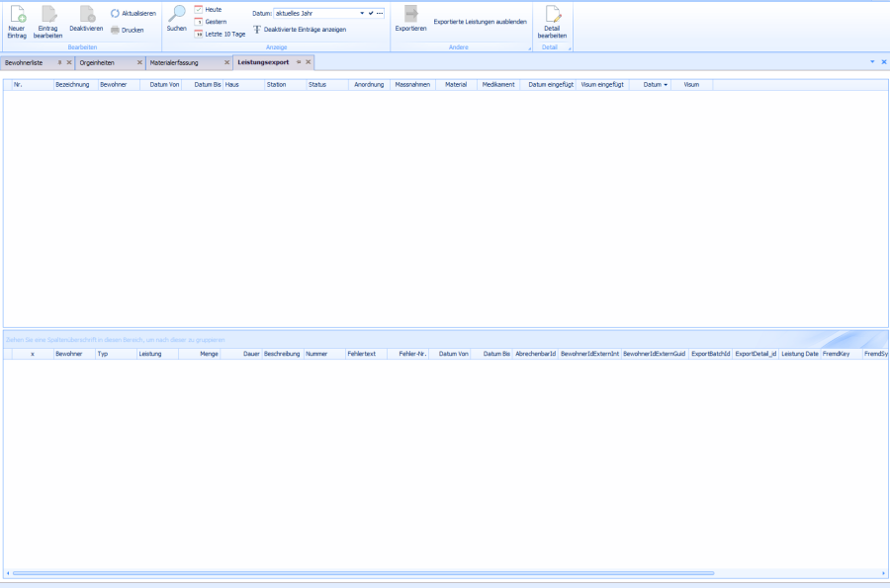
Task: Open the Datum dropdown arrow
Action: click(362, 13)
